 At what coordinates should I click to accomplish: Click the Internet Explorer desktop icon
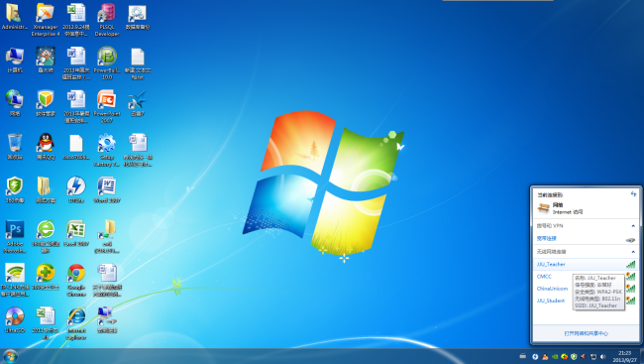pos(76,315)
